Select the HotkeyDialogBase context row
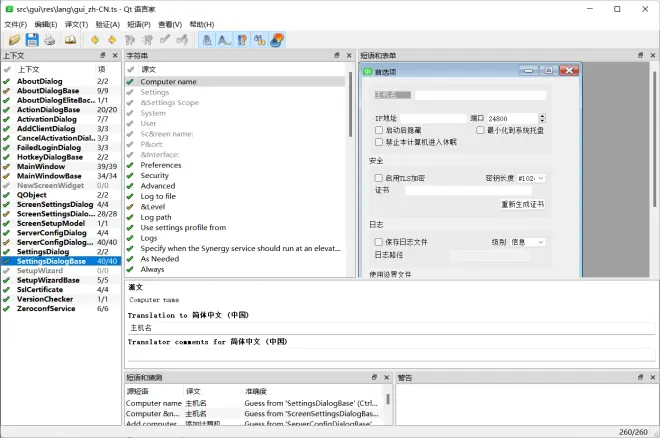 tap(61, 157)
